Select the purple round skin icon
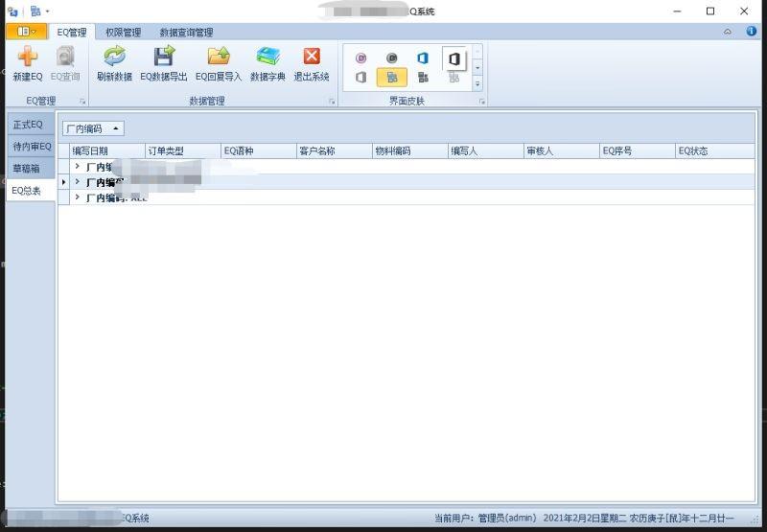 pyautogui.click(x=361, y=58)
